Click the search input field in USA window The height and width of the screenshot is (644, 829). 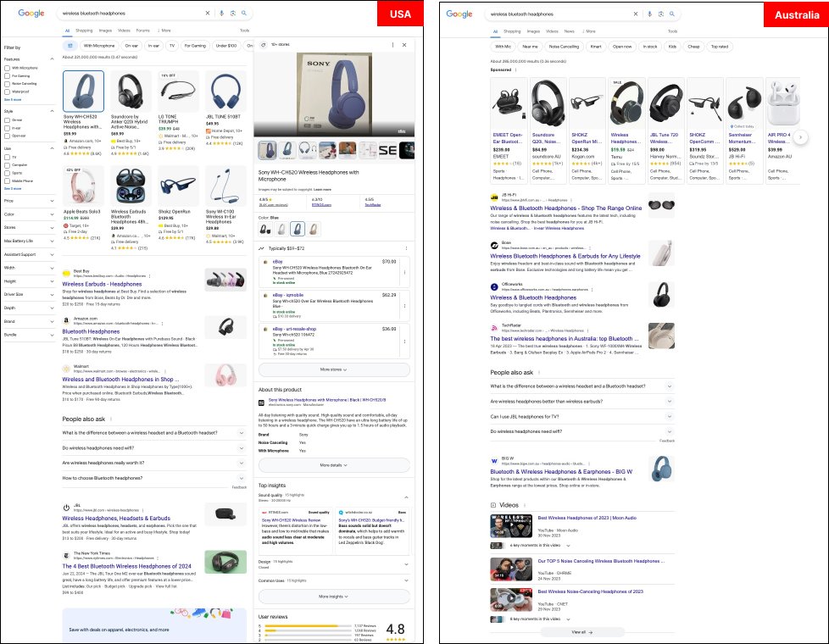(x=132, y=14)
